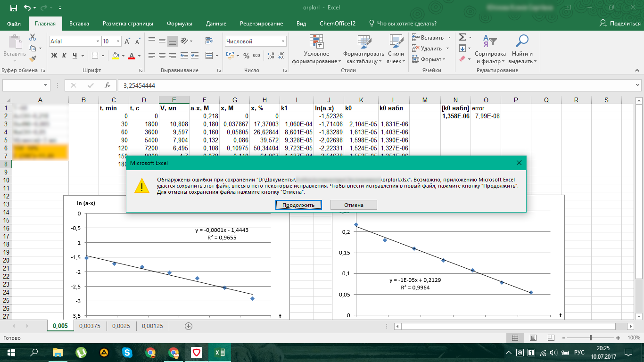Open Windows Start menu
The height and width of the screenshot is (362, 644).
11,352
